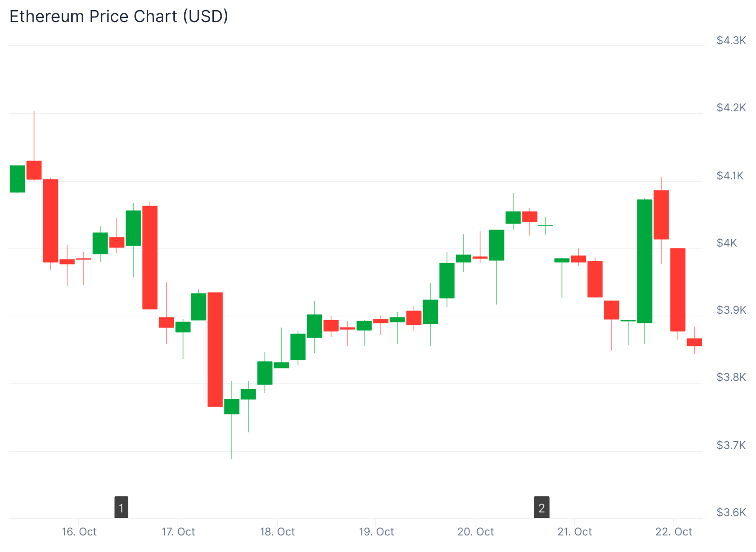The height and width of the screenshot is (552, 756).
Task: Click the $3.6K price axis label
Action: (731, 512)
